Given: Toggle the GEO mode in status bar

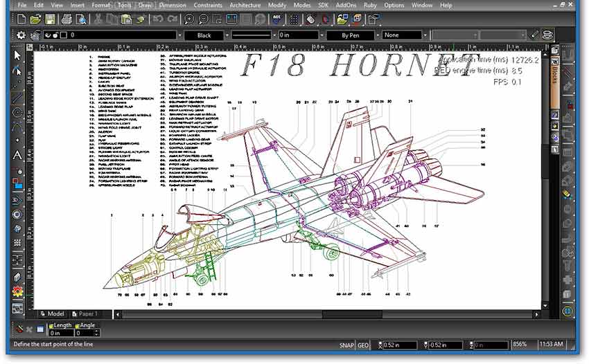Looking at the screenshot, I should tap(362, 345).
